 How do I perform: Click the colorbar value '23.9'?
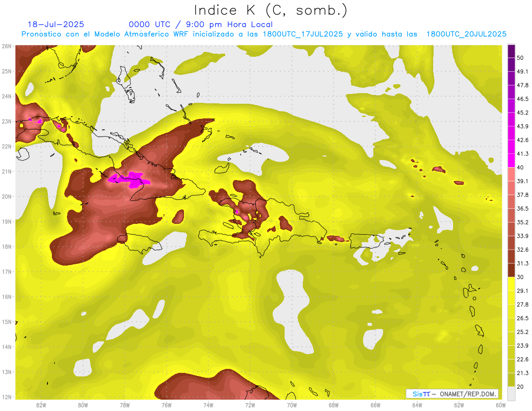522,346
